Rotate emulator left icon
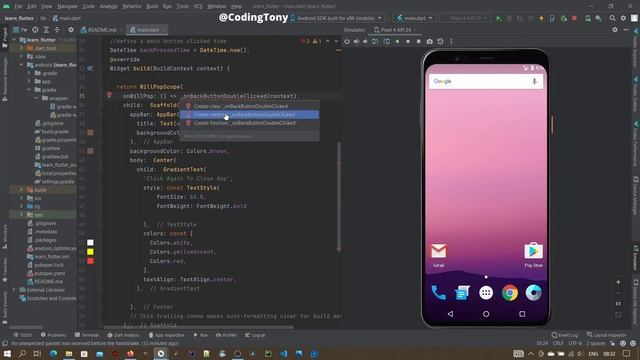This screenshot has height=360, width=640. click(x=375, y=42)
